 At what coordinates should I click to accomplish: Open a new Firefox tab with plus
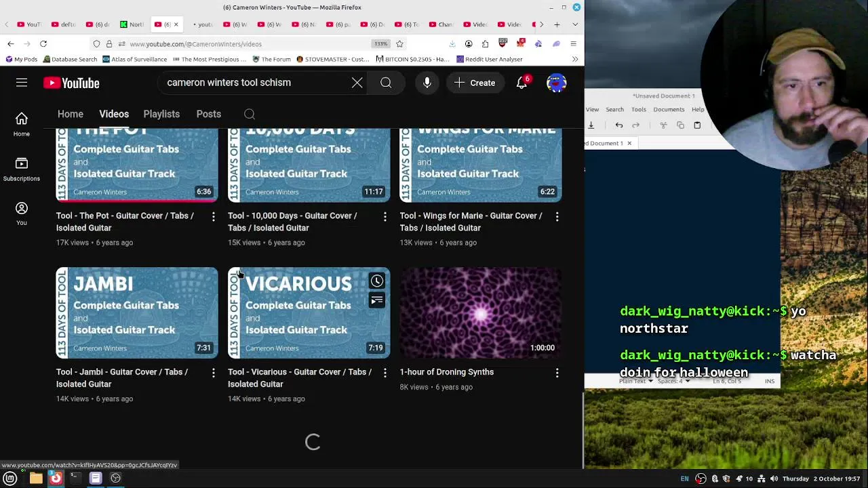point(557,24)
